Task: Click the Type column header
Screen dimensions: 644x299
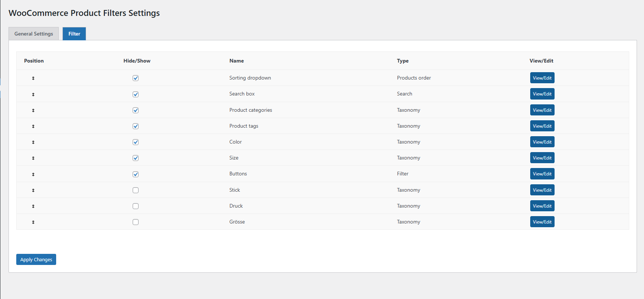Action: pos(403,61)
